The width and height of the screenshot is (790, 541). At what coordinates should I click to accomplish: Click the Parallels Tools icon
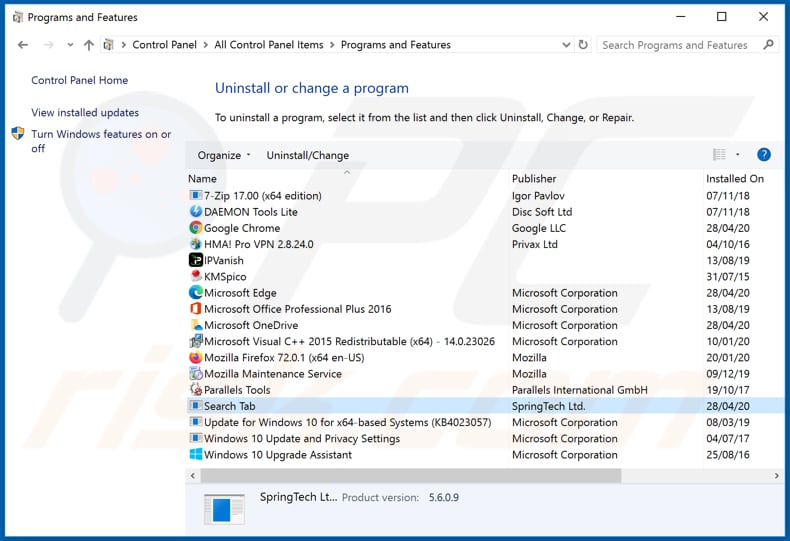point(195,389)
